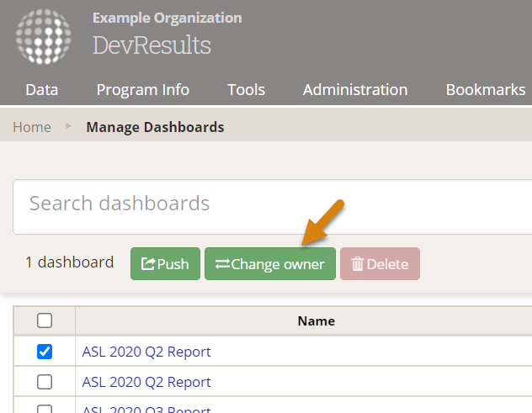Open the Tools menu
The width and height of the screenshot is (532, 413).
coord(246,90)
